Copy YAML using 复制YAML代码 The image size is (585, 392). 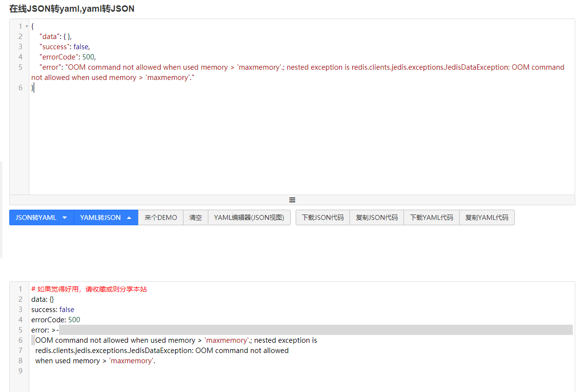486,217
